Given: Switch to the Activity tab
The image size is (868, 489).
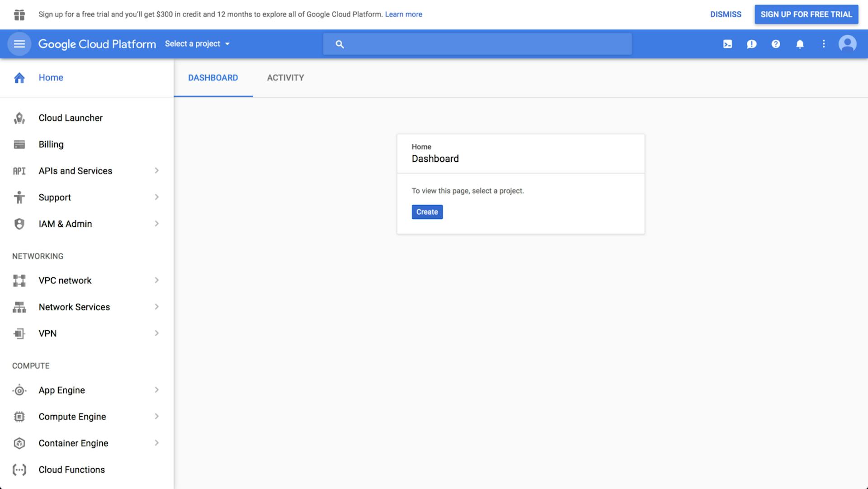Looking at the screenshot, I should 285,77.
